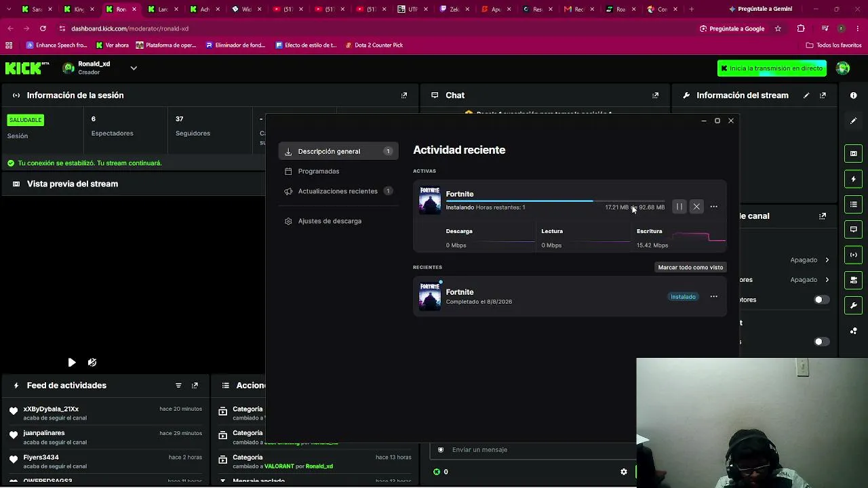
Task: Start the live stream on Kick
Action: [x=772, y=68]
